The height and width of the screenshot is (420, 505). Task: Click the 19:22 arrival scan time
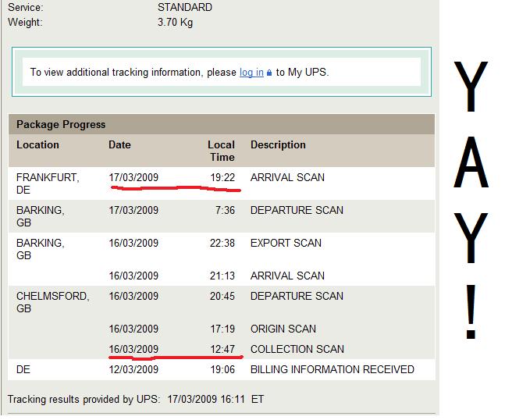click(x=222, y=177)
